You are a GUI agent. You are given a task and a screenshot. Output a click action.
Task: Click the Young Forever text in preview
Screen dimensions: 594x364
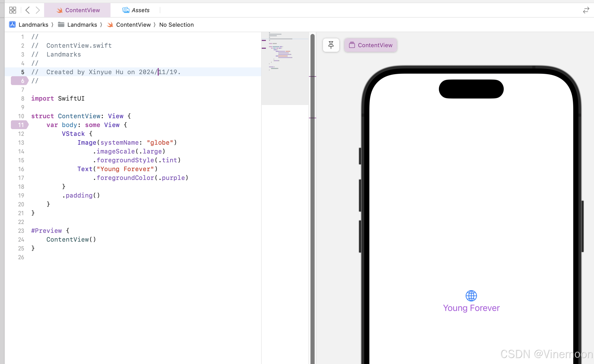click(x=471, y=308)
